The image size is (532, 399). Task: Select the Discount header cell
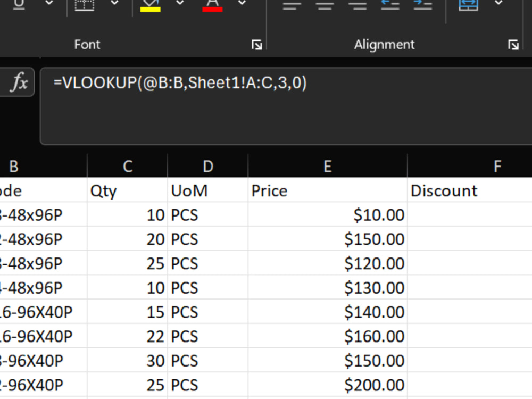(470, 190)
